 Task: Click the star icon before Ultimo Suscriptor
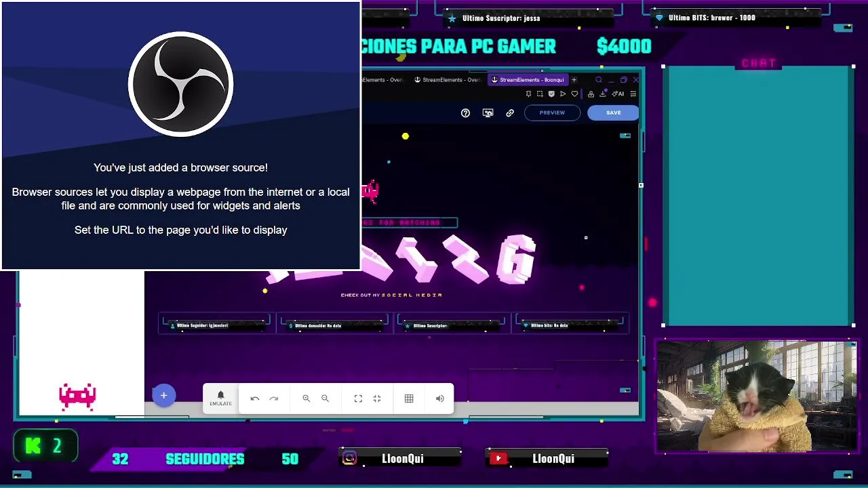coord(452,18)
